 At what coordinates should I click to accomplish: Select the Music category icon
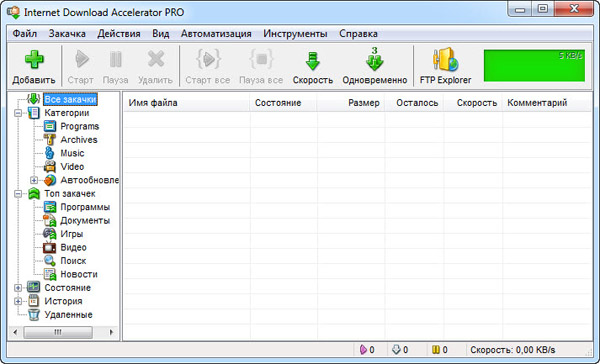pos(50,153)
